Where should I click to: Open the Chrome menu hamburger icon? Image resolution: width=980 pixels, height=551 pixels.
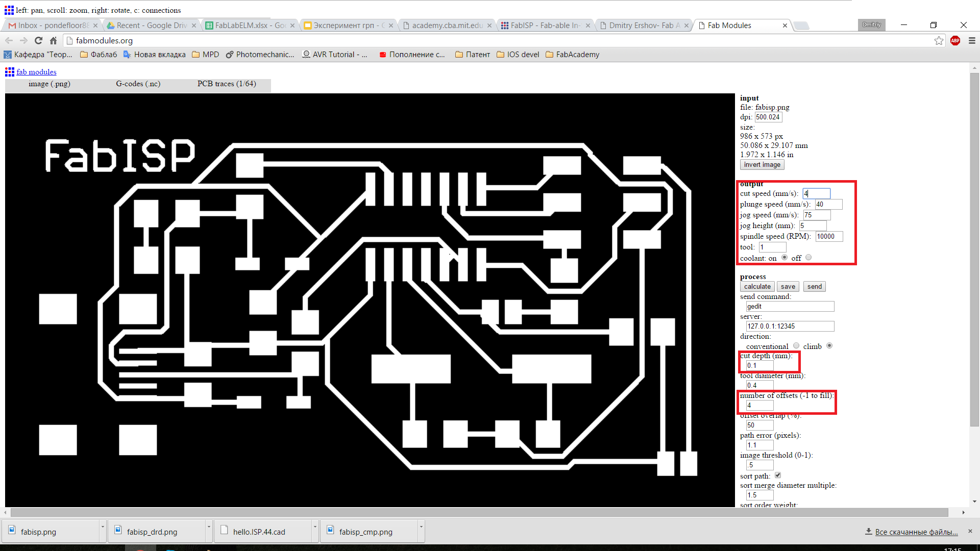[x=972, y=40]
